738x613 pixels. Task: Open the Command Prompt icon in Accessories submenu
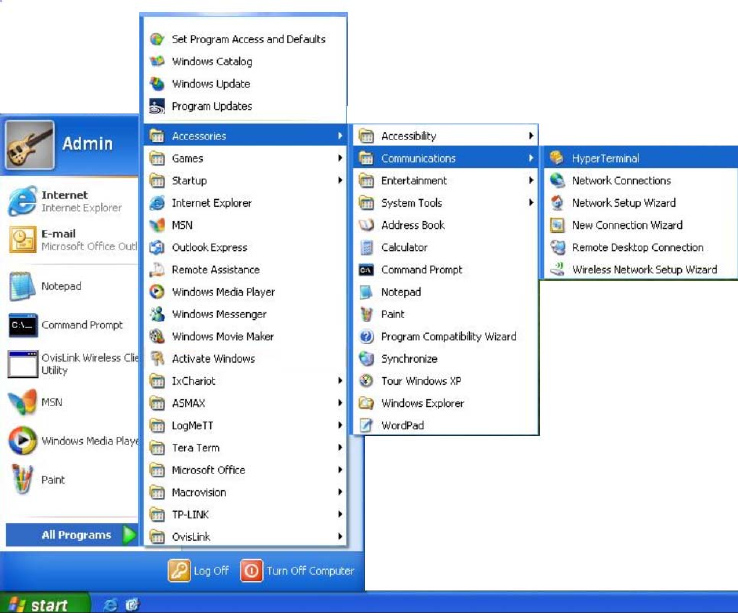(366, 270)
